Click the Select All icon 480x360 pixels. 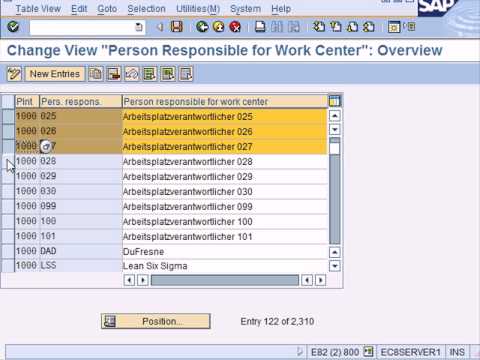click(150, 74)
